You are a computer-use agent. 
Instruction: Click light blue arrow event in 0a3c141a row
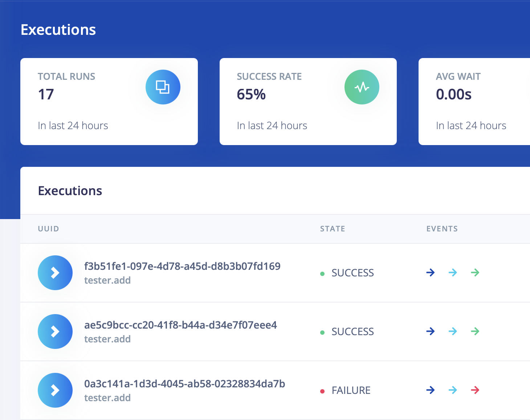pos(453,390)
